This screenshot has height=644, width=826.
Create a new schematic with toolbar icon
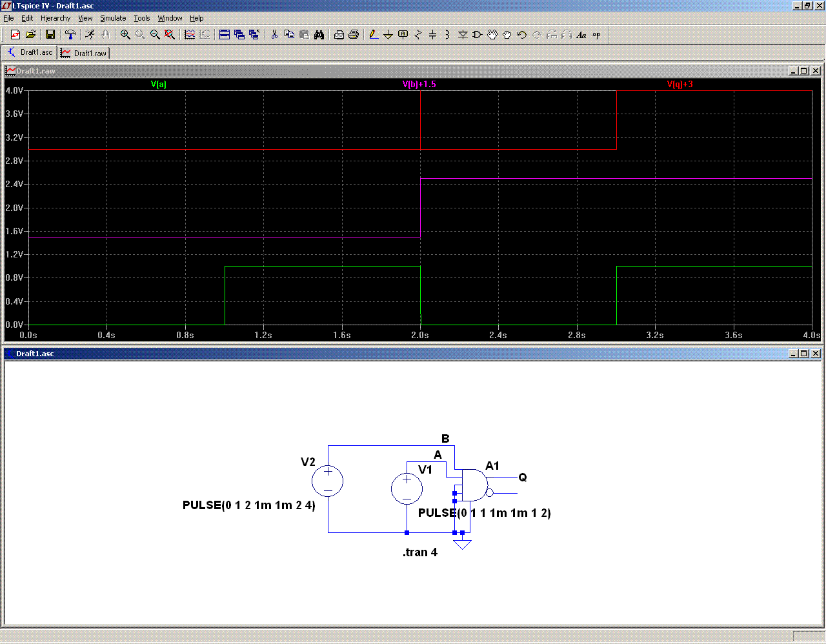tap(15, 35)
